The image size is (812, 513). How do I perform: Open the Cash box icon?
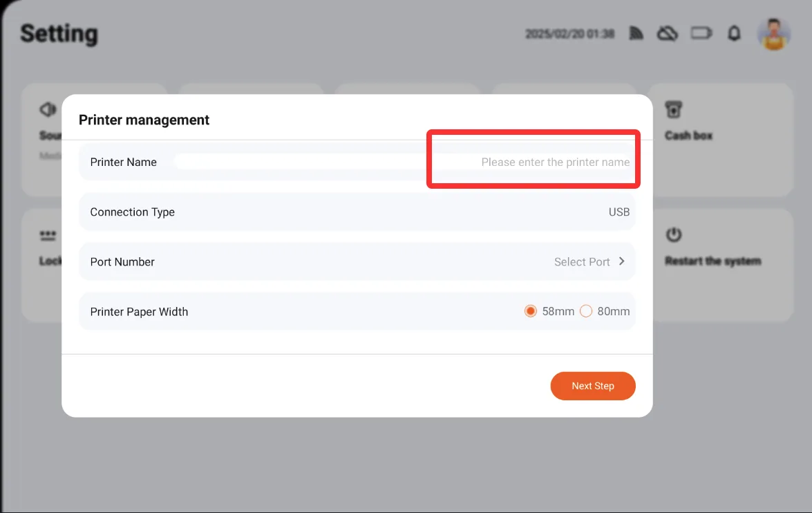point(673,110)
